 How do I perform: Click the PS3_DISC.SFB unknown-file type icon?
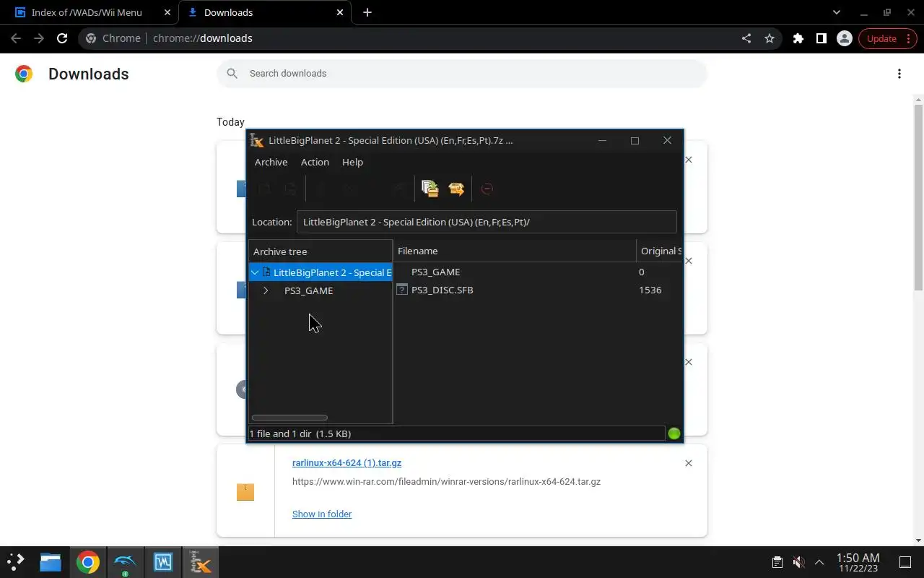point(402,290)
